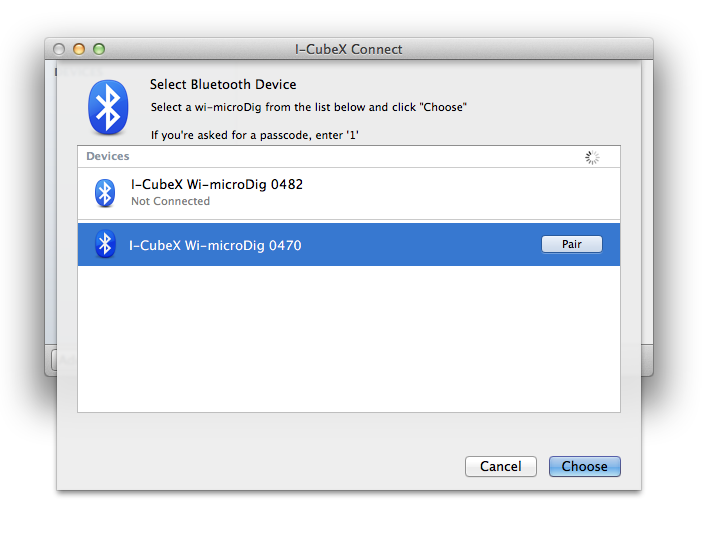707x536 pixels.
Task: Click the instruction mentioning click "Choose"
Action: (308, 107)
